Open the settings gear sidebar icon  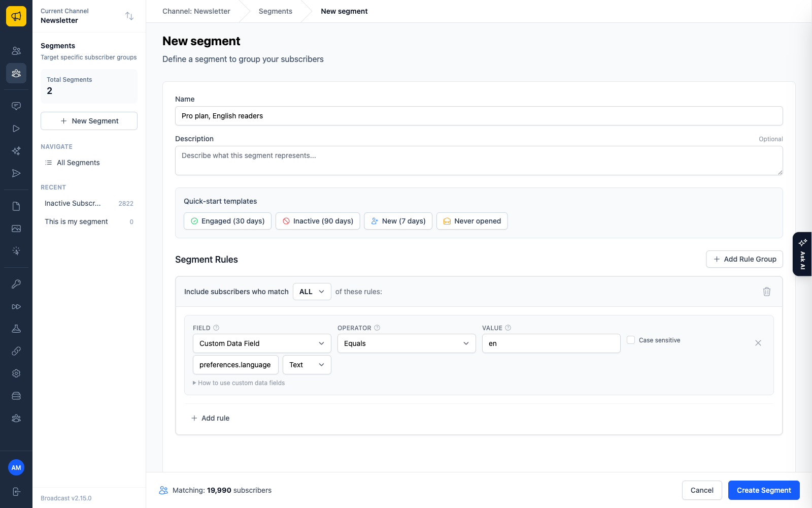pyautogui.click(x=16, y=373)
